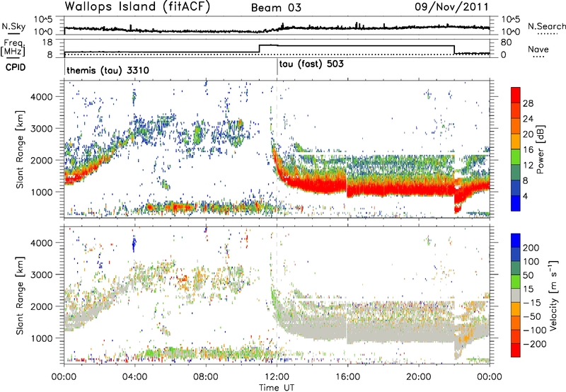Click the 'Power [dB]' colorbar label

(x=540, y=149)
